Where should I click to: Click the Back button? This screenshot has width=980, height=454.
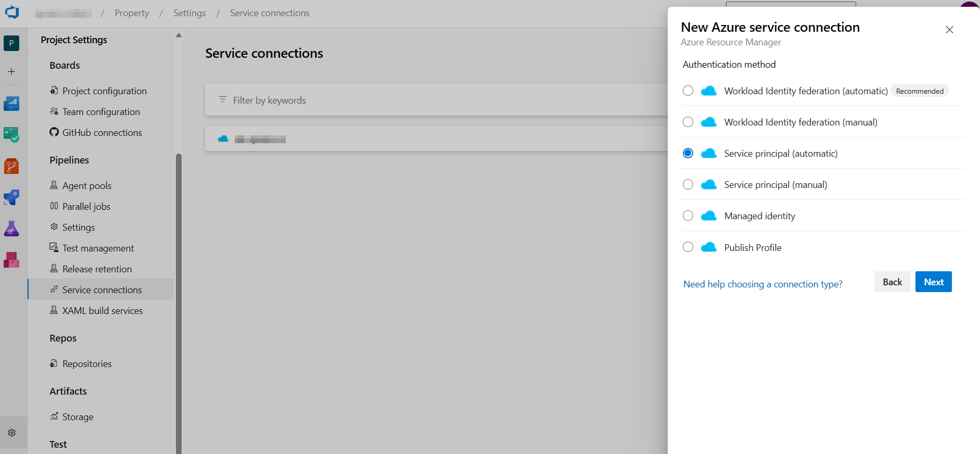tap(892, 282)
